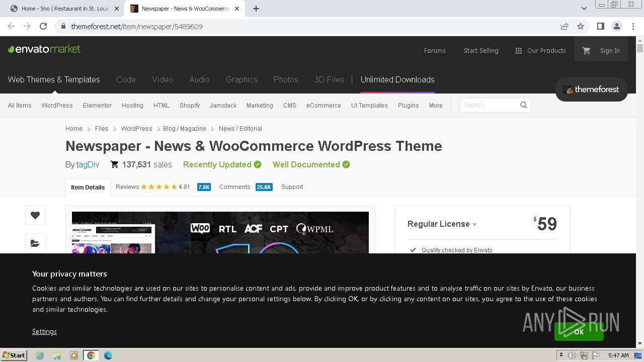644x362 pixels.
Task: Toggle browser side panel
Action: click(x=600, y=26)
